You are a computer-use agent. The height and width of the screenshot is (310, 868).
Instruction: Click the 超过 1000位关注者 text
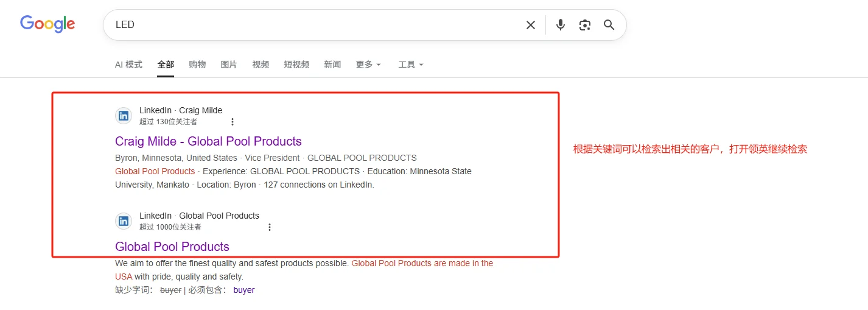tap(170, 227)
